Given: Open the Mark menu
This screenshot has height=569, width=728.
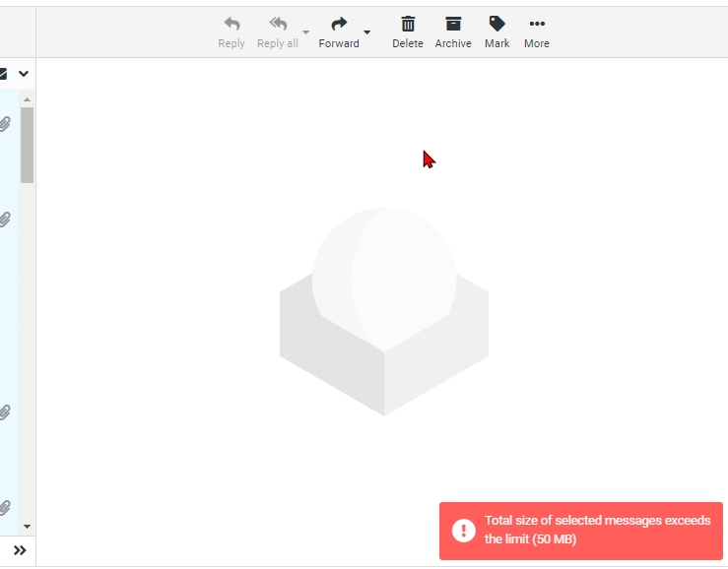Looking at the screenshot, I should pos(497,32).
